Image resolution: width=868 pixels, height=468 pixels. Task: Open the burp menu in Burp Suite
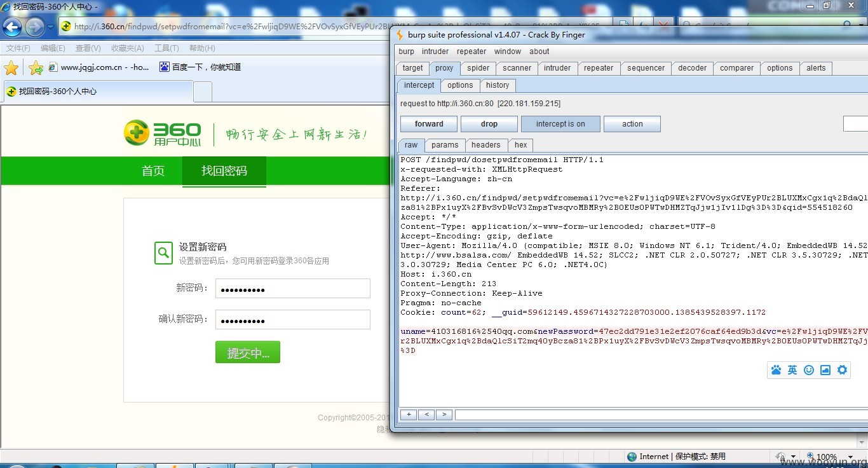(406, 52)
